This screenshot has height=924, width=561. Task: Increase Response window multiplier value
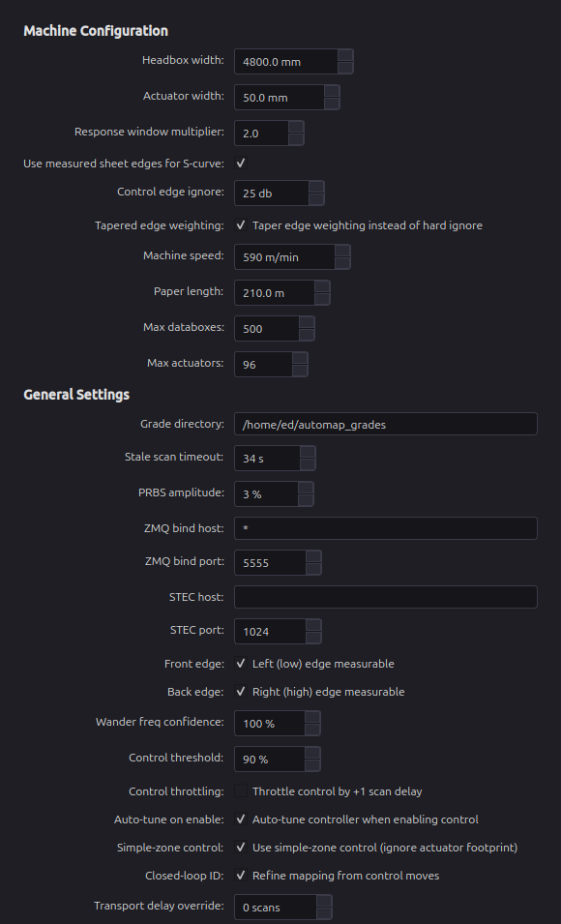[x=296, y=128]
